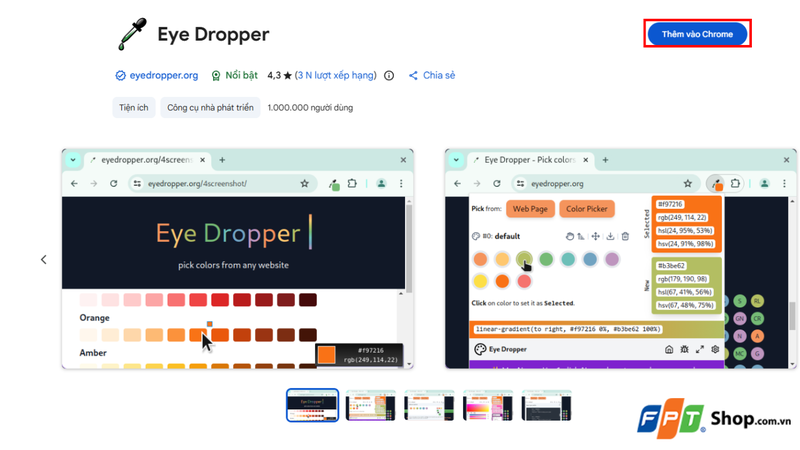
Task: Click Eye Dropper extension icon in left preview toolbar
Action: tap(334, 184)
